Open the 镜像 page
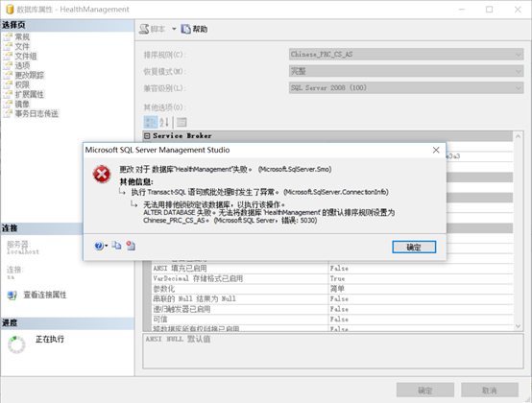 [x=22, y=104]
